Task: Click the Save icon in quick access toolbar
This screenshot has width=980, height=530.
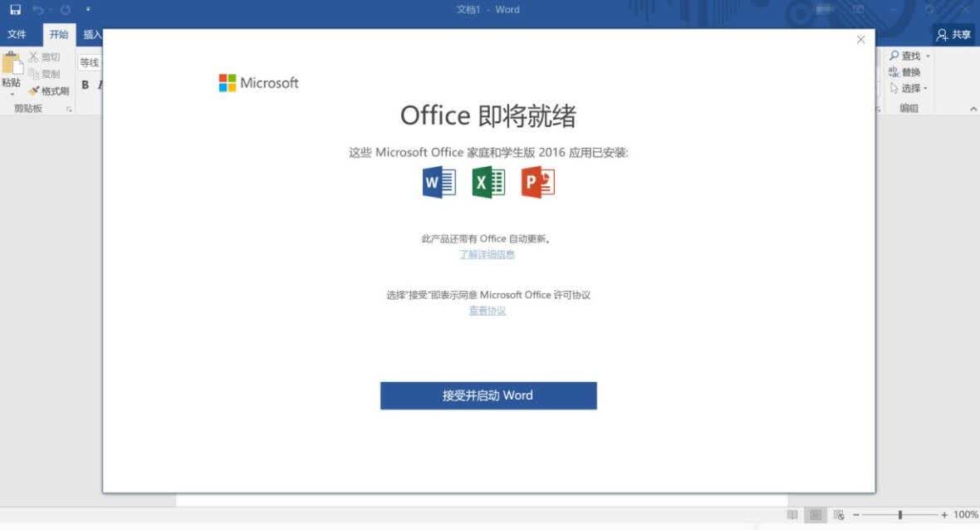Action: 15,9
